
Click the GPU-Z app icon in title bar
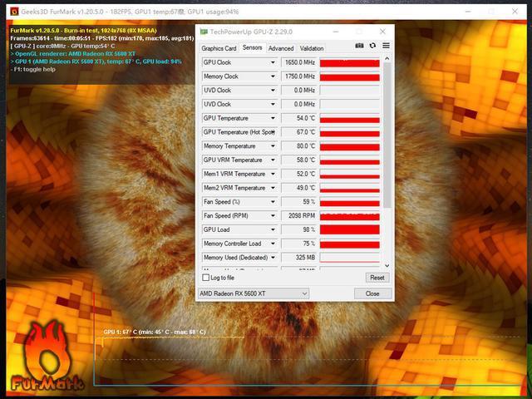point(204,32)
